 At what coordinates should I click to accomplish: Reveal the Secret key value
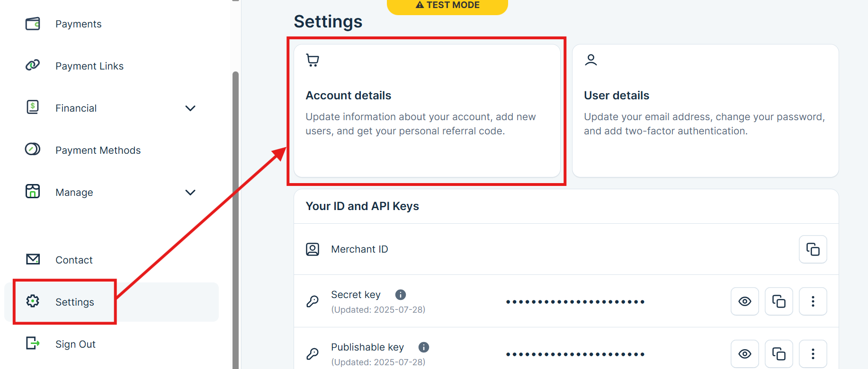(x=744, y=301)
